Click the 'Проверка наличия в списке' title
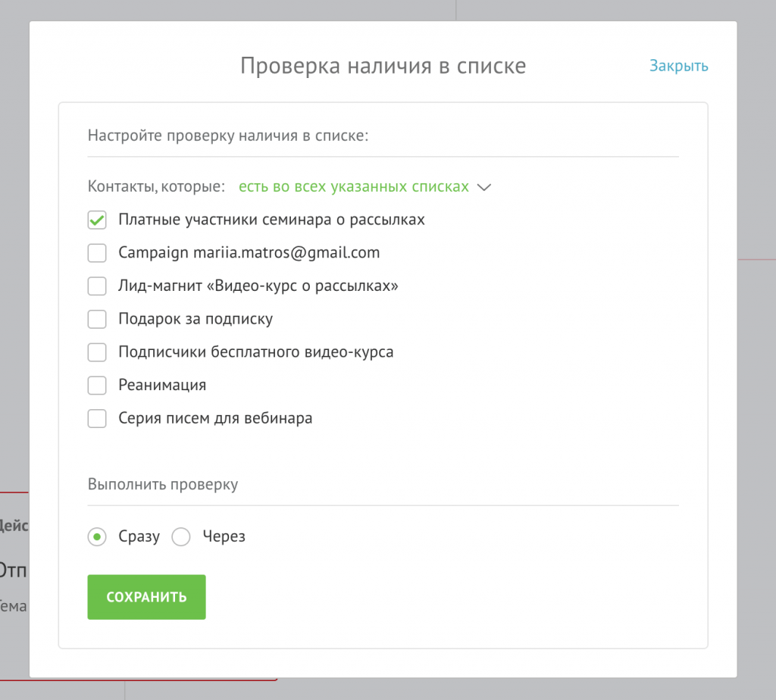 (x=383, y=67)
